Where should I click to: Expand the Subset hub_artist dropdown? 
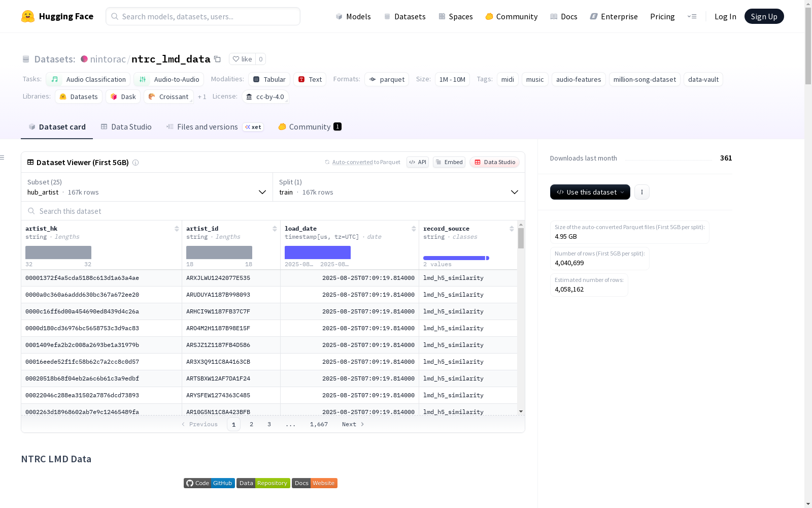pos(147,187)
